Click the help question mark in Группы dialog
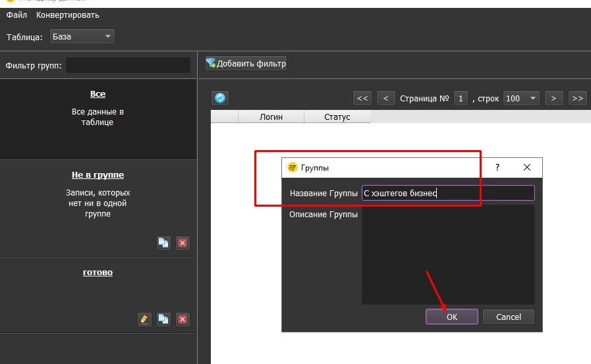This screenshot has width=591, height=364. pos(497,167)
